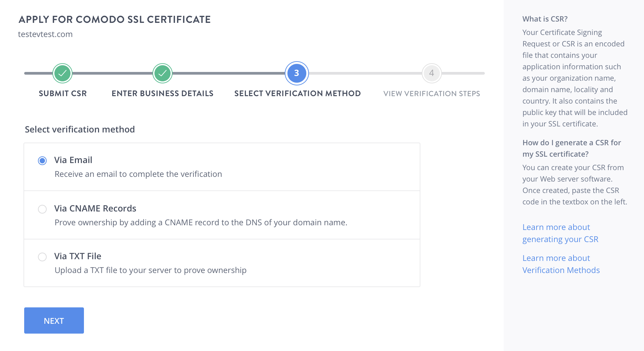This screenshot has width=644, height=351.
Task: Click the Upload a TXT file description
Action: (x=150, y=270)
